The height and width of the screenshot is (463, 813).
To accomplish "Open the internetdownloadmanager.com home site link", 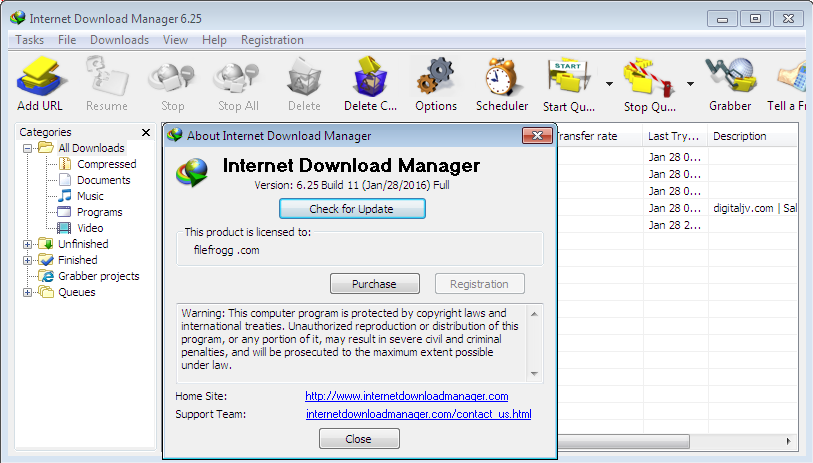I will click(x=406, y=396).
